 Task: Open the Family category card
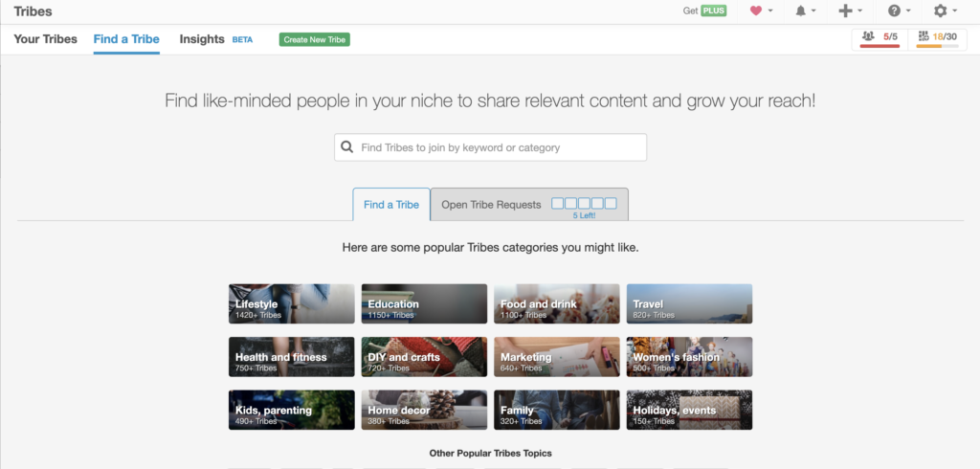coord(557,411)
